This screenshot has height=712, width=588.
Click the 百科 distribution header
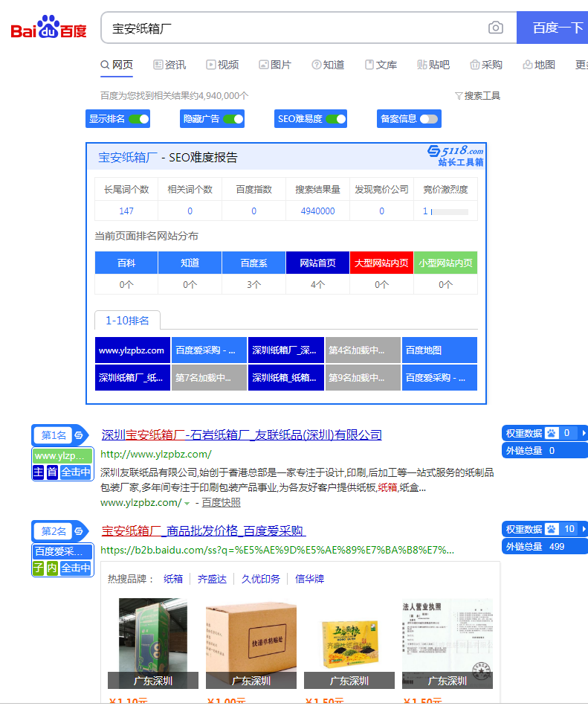(x=126, y=263)
